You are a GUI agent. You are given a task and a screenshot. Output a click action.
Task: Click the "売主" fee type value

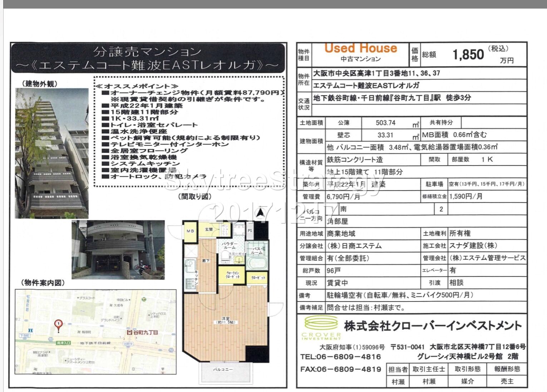pos(507,382)
